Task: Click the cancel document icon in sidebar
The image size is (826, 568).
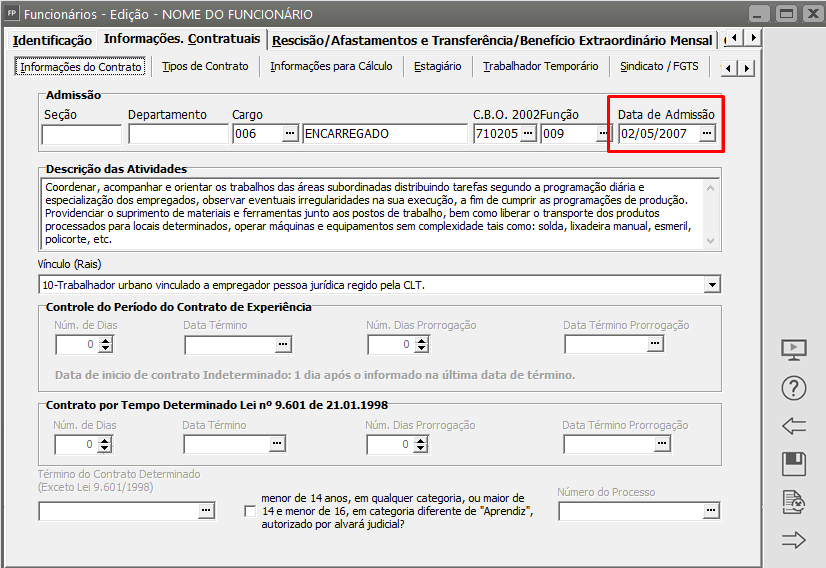Action: tap(794, 502)
